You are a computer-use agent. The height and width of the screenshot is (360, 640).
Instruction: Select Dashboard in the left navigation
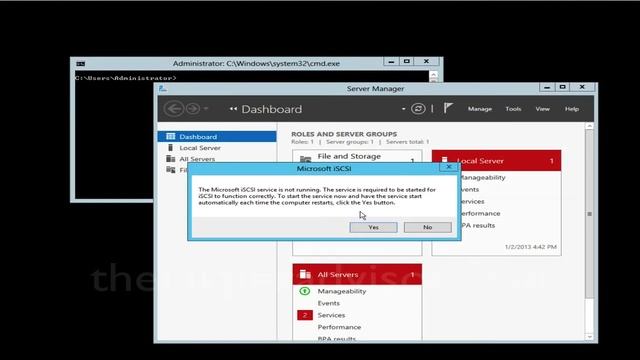pos(217,137)
